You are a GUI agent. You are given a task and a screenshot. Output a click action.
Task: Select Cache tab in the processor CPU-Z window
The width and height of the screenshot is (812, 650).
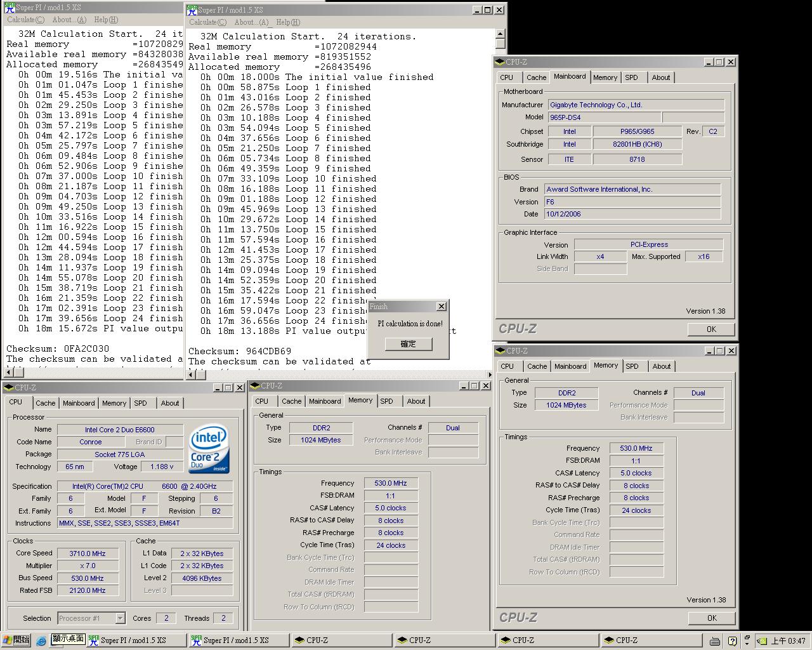click(45, 403)
